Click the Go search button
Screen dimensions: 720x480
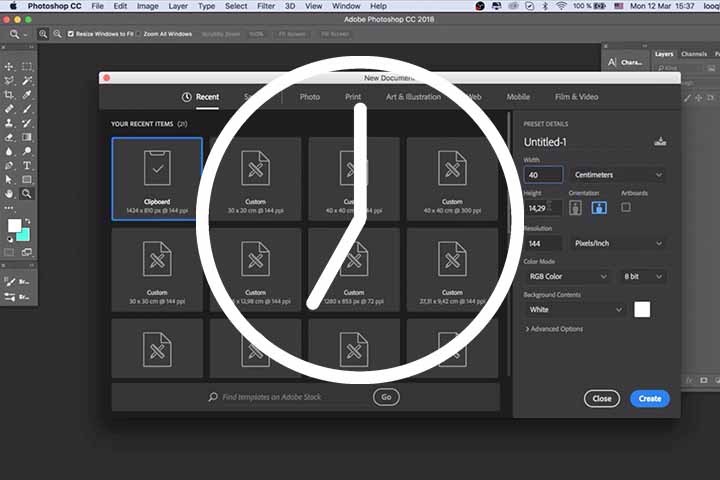point(386,397)
